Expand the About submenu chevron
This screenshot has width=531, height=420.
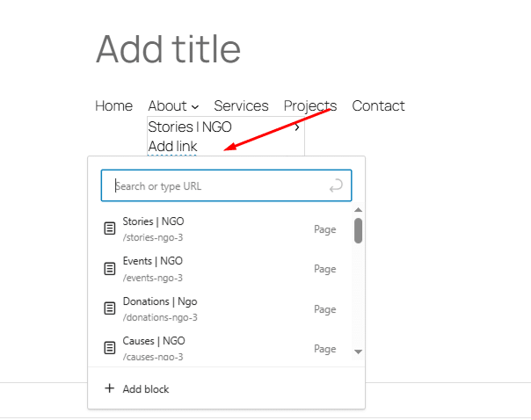tap(195, 107)
